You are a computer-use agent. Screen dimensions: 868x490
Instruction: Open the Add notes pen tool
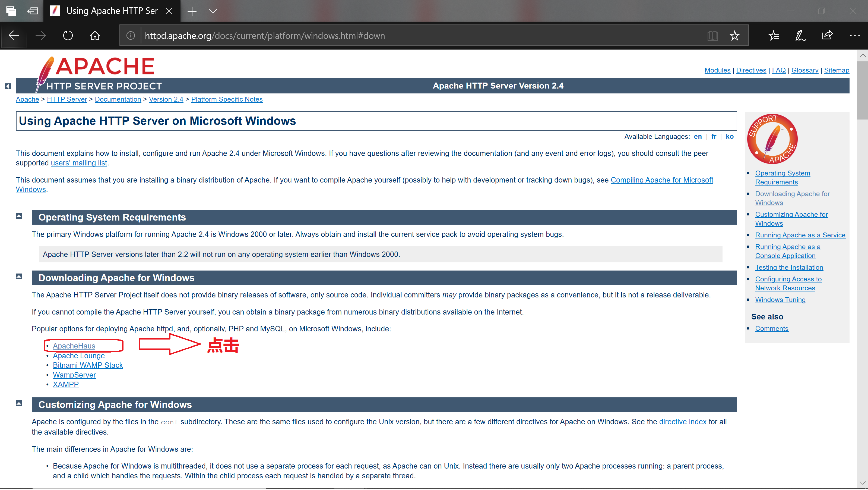pos(800,35)
